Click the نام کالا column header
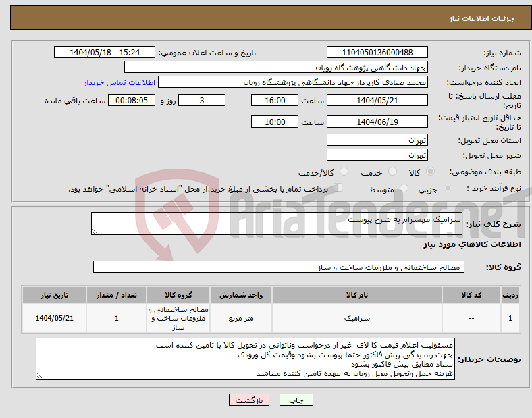The width and height of the screenshot is (532, 418). click(357, 295)
